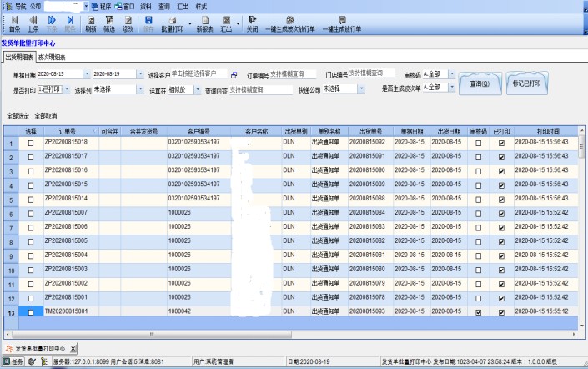Click the 标记已打印 button
The width and height of the screenshot is (588, 369).
tap(527, 83)
